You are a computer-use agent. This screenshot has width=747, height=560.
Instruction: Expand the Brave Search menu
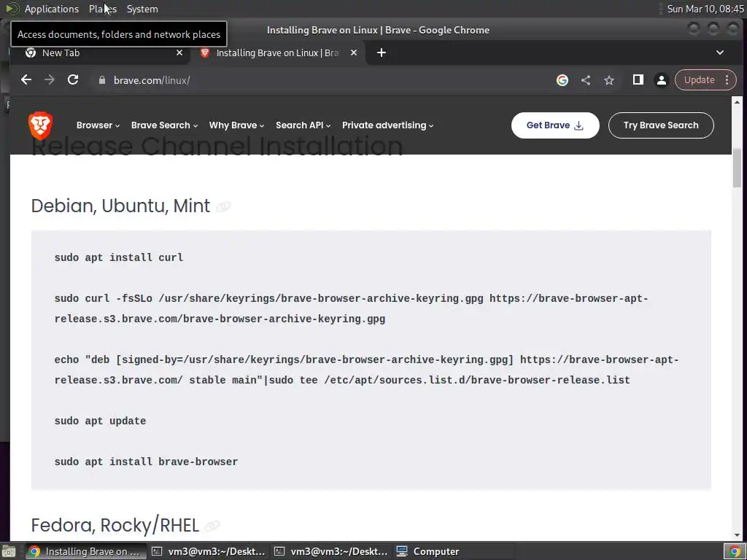[164, 125]
